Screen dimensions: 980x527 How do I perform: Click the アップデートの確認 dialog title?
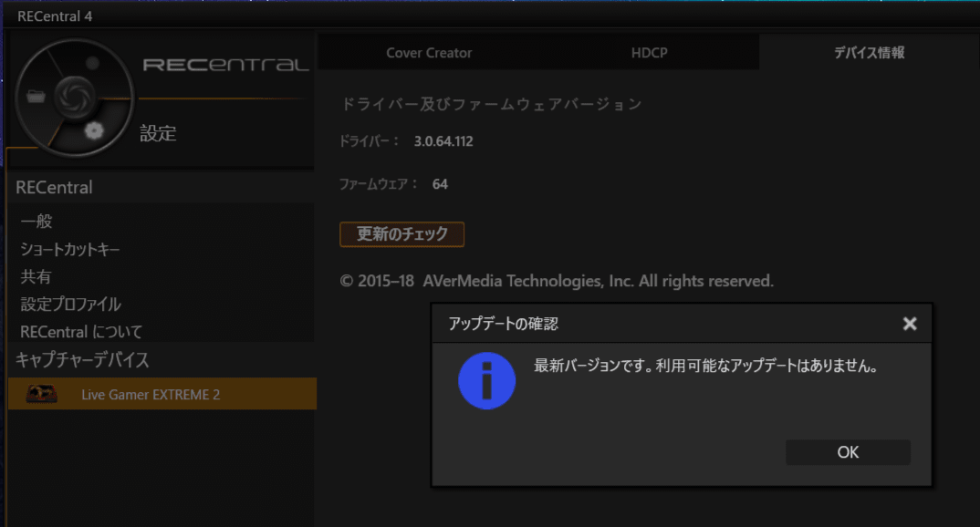pos(503,324)
